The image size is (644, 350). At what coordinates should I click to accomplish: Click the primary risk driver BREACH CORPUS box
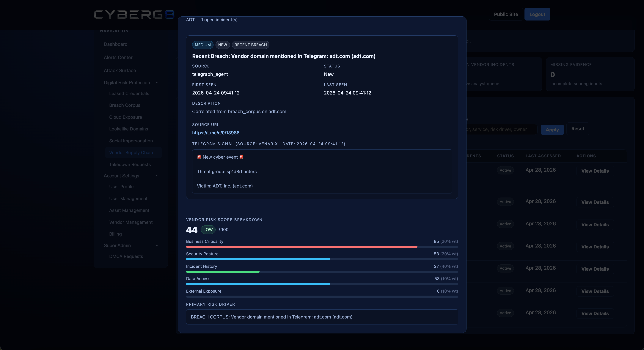pyautogui.click(x=322, y=317)
